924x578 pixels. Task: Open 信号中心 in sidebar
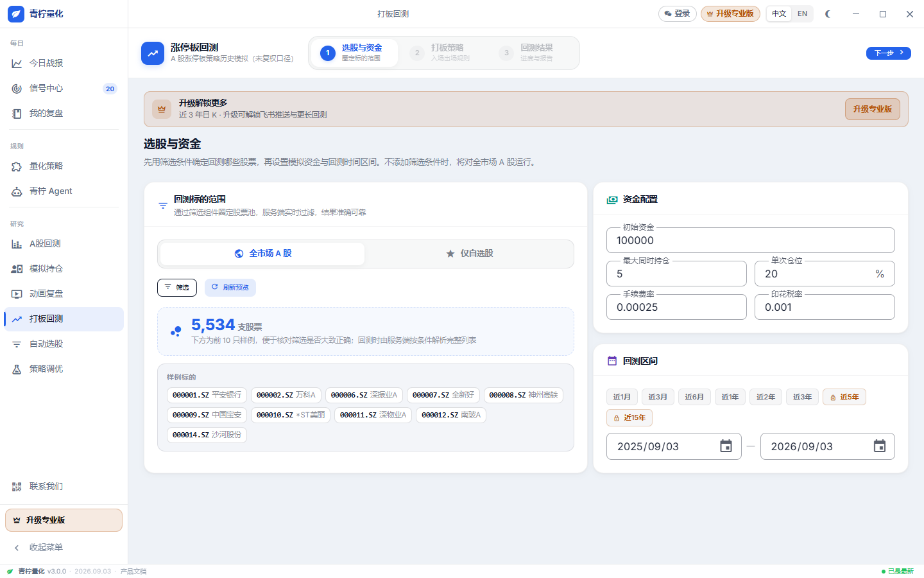click(64, 88)
